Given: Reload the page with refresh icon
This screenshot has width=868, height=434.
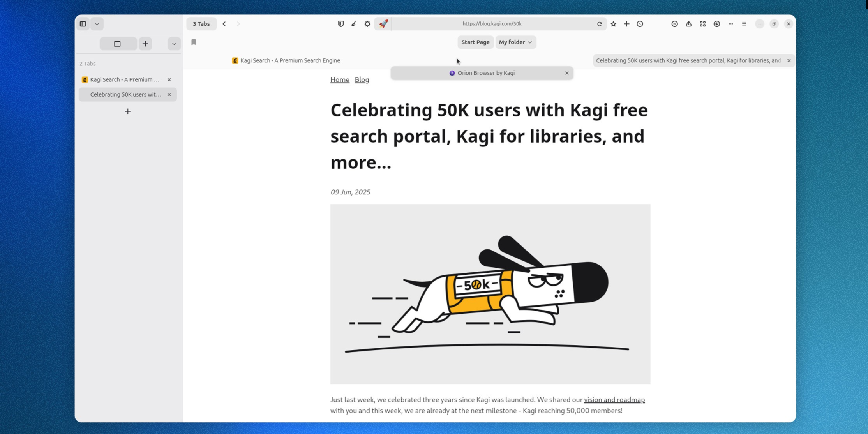Looking at the screenshot, I should click(600, 24).
